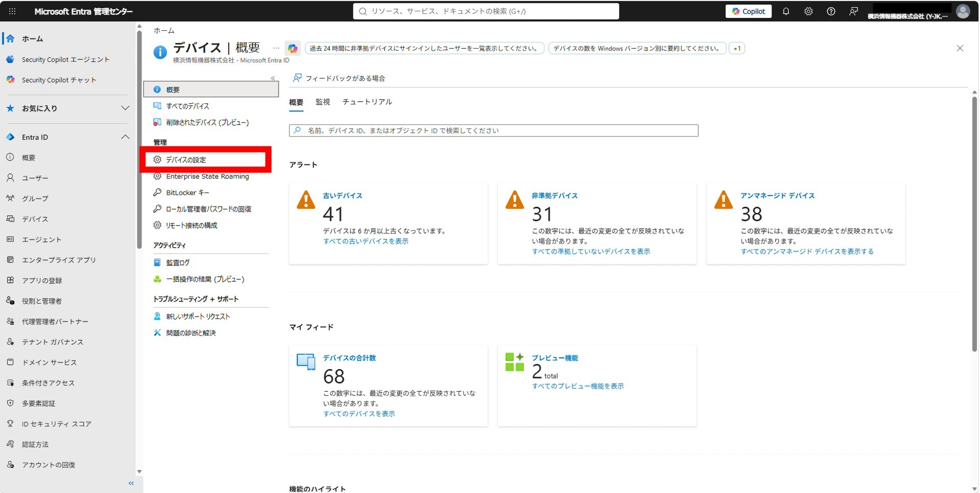Open アプリの登録 in the sidebar
Image resolution: width=980 pixels, height=493 pixels.
42,280
